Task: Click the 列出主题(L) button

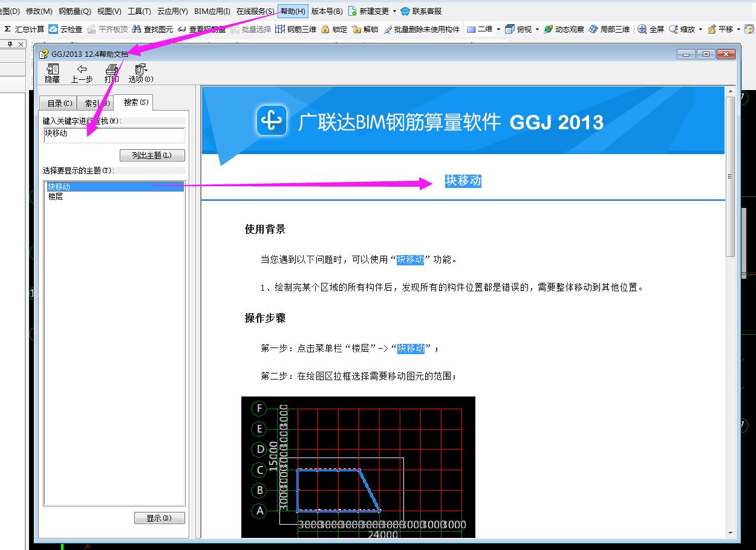Action: [x=152, y=155]
